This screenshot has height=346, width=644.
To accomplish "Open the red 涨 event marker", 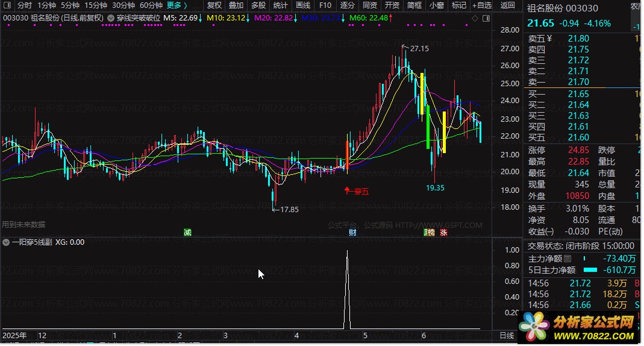I will pyautogui.click(x=443, y=233).
